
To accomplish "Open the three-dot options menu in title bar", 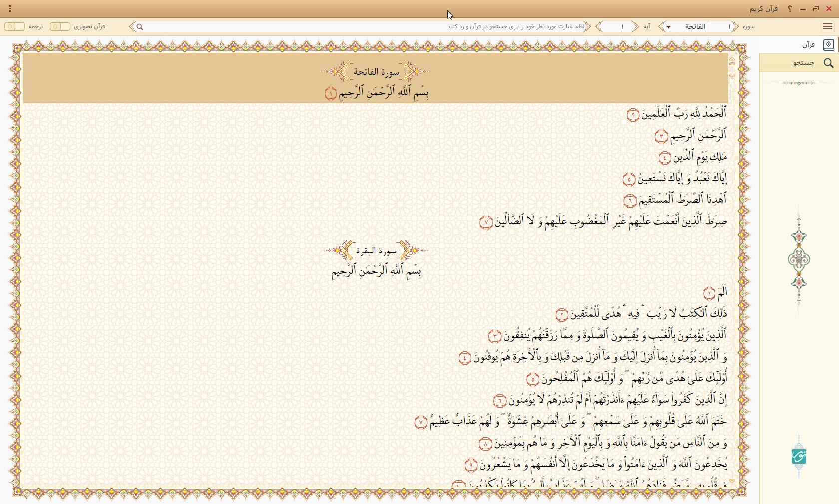I will coord(10,9).
